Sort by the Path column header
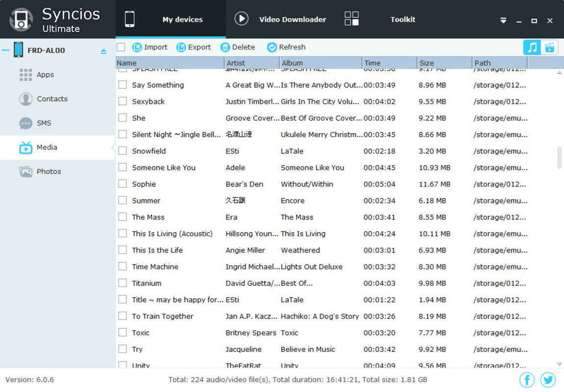Image resolution: width=564 pixels, height=392 pixels. click(x=500, y=63)
